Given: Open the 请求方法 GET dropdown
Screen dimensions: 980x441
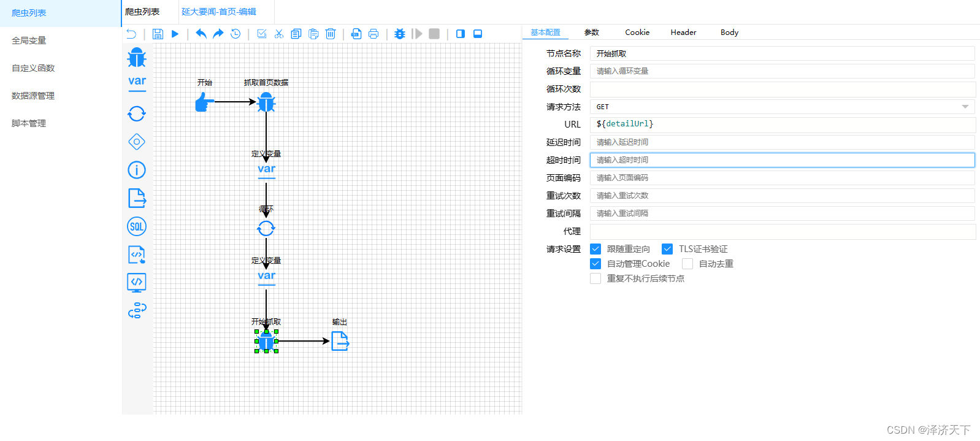Looking at the screenshot, I should point(783,107).
